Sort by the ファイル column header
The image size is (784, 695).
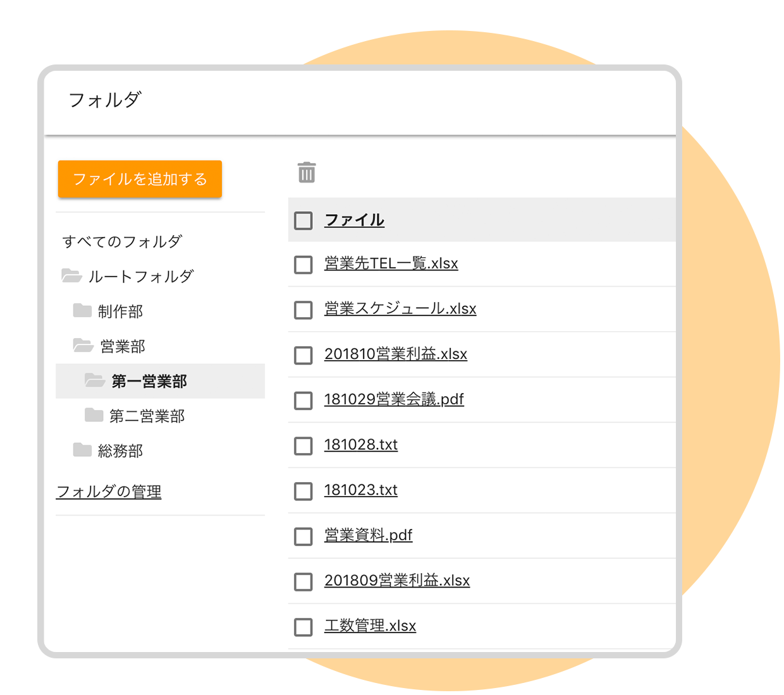354,220
